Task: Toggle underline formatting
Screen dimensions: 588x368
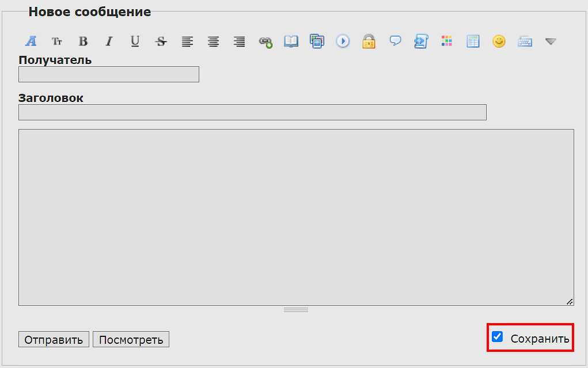Action: click(x=135, y=41)
